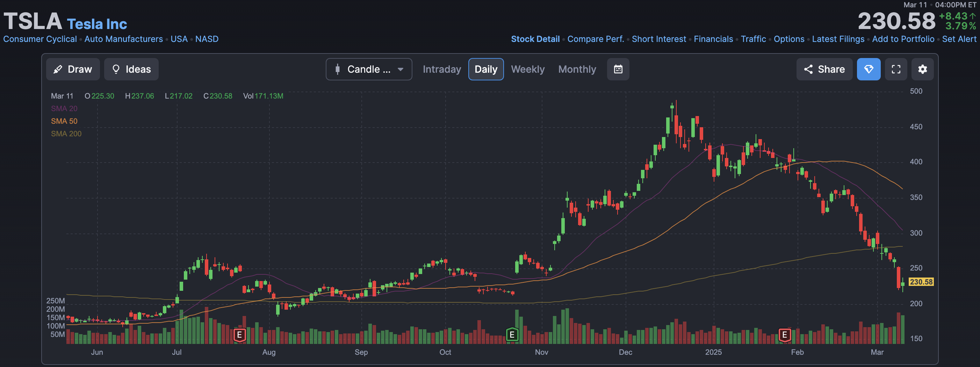This screenshot has height=367, width=980.
Task: Open the Ideas panel
Action: click(x=131, y=69)
